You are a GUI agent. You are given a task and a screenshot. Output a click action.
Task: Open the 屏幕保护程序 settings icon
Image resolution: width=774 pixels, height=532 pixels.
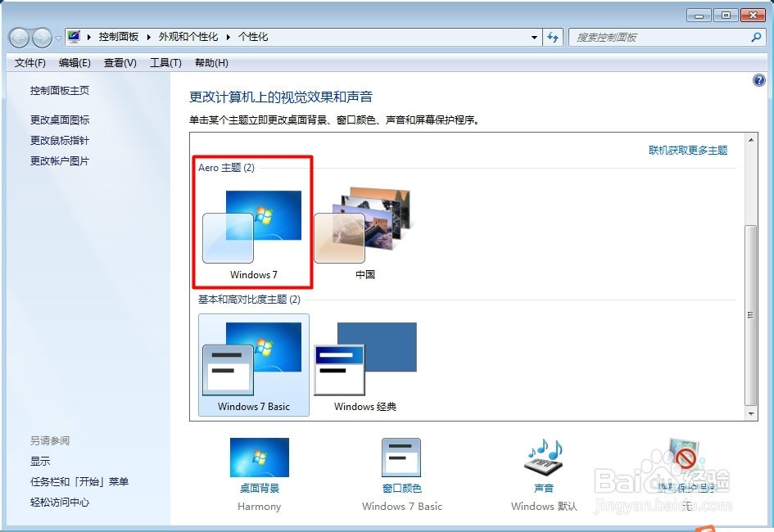pos(685,456)
